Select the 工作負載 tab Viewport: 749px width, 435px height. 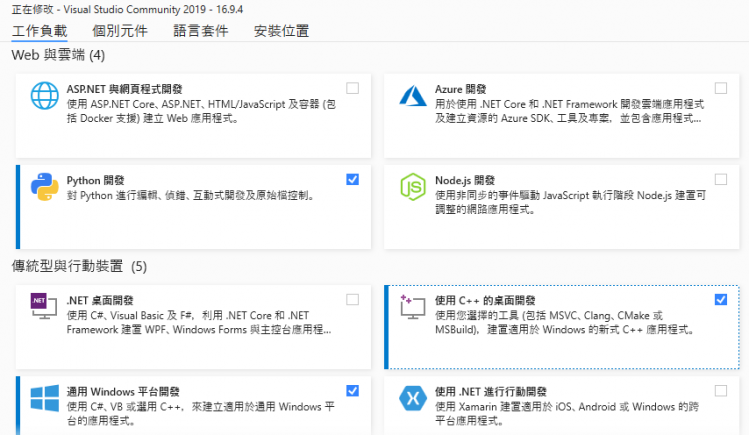coord(38,31)
